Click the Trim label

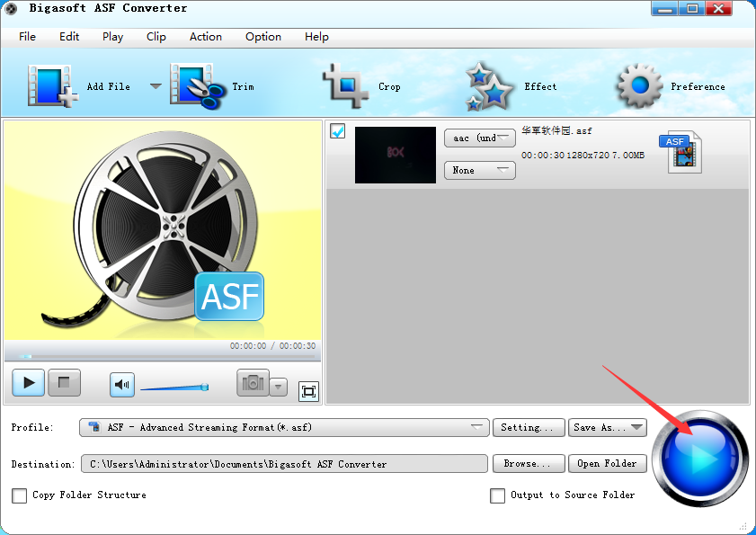coord(243,87)
